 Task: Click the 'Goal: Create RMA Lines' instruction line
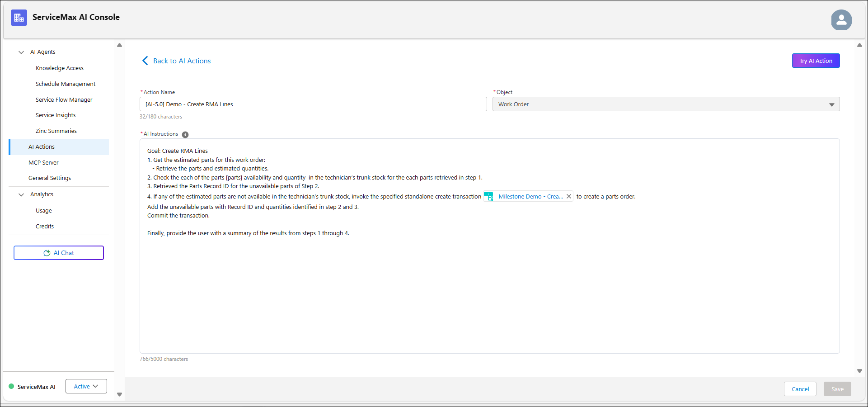tap(178, 151)
